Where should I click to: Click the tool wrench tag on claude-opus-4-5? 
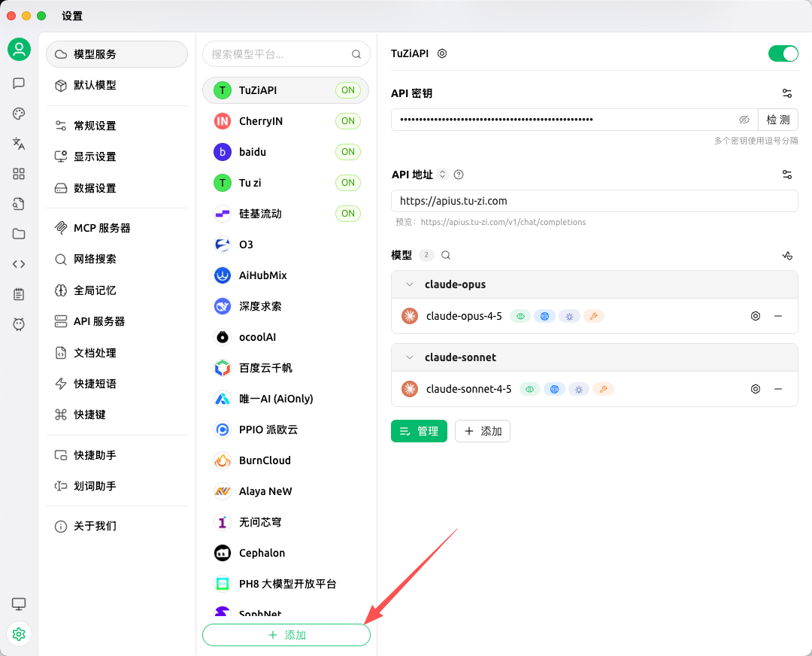(593, 316)
